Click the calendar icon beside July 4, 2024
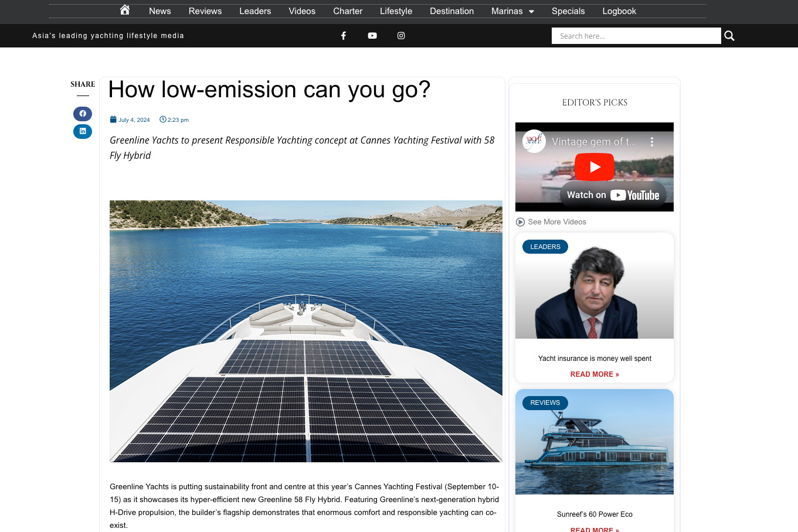This screenshot has height=532, width=798. [113, 120]
